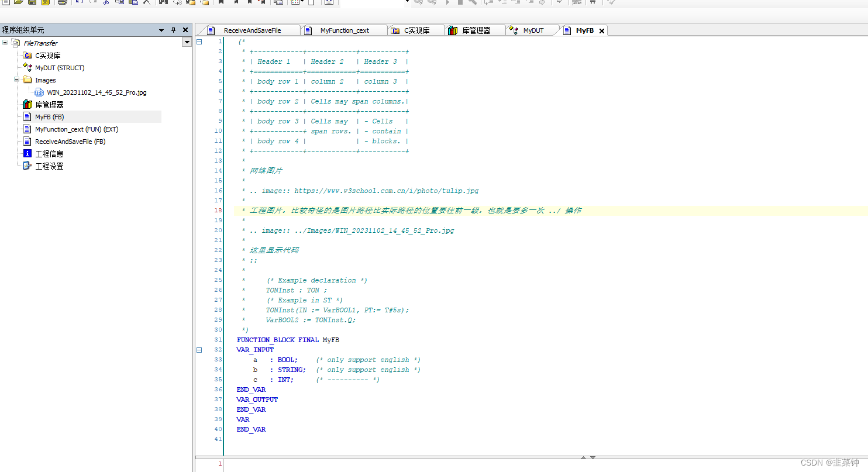Click the FileTransfer project documents icon
This screenshot has width=868, height=472.
[x=16, y=43]
